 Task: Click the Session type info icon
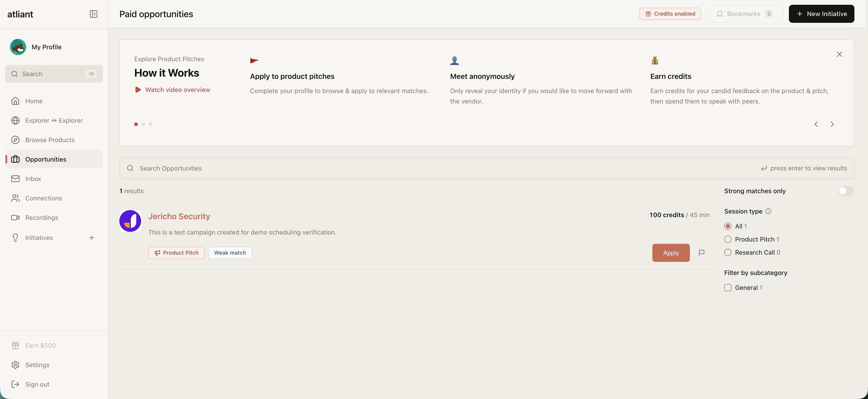[768, 211]
